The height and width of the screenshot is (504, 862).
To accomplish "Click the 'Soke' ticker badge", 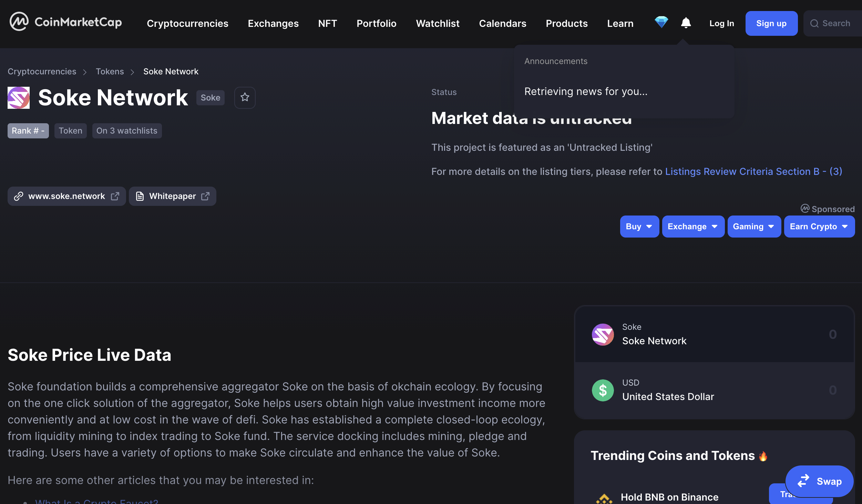I will [211, 98].
